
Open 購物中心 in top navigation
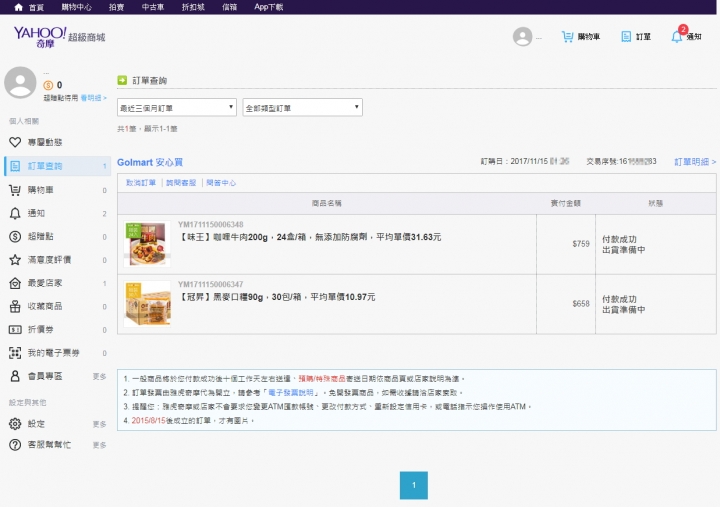pyautogui.click(x=77, y=7)
